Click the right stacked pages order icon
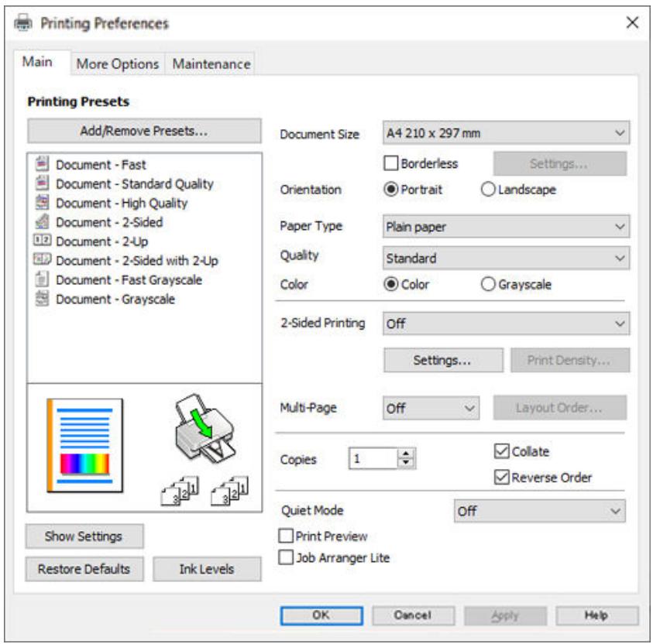653x644 pixels. (x=230, y=491)
